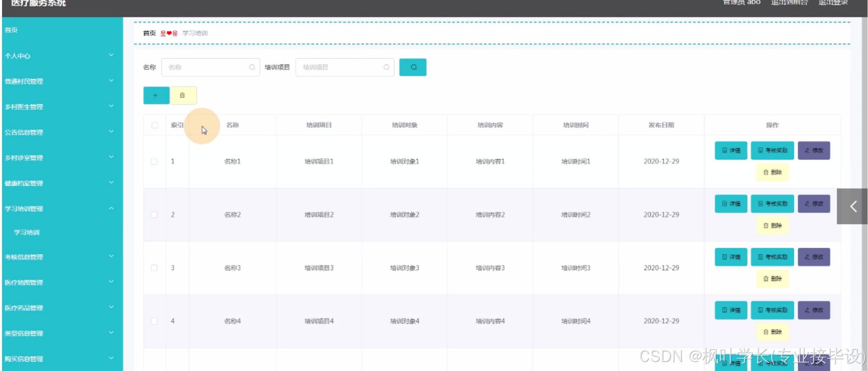Click 退出到前台 in the header

(789, 2)
